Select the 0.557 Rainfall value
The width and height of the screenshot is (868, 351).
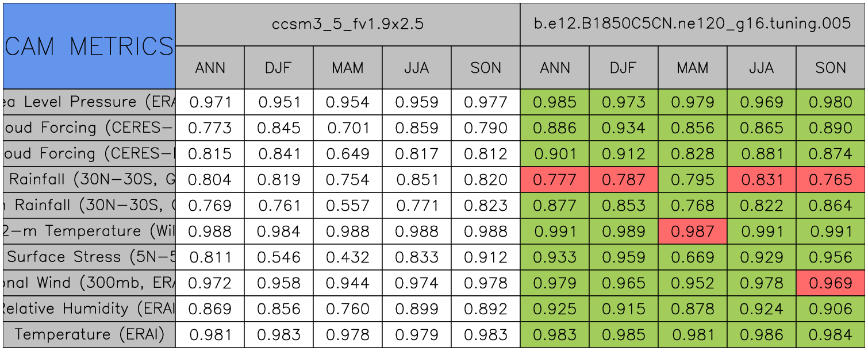coord(347,205)
